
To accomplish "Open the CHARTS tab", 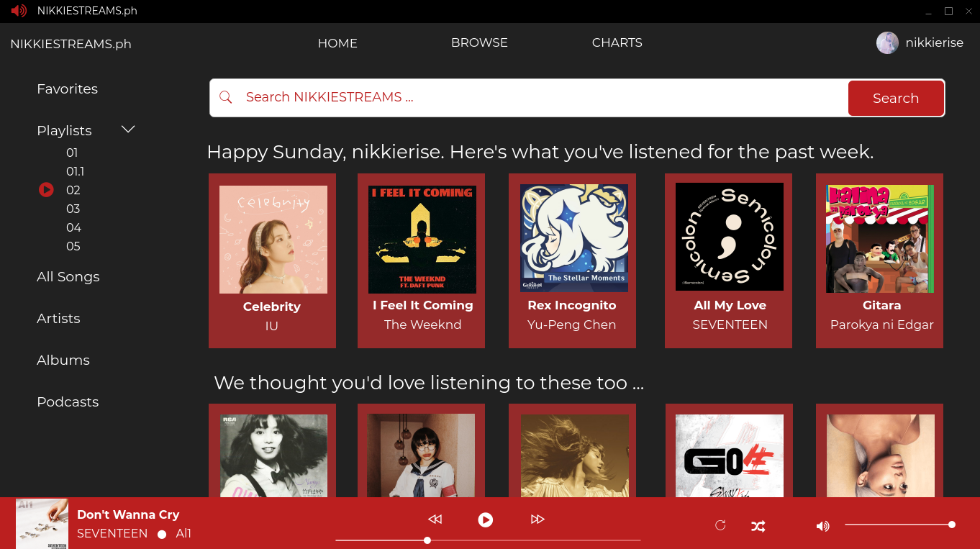I will tap(617, 42).
